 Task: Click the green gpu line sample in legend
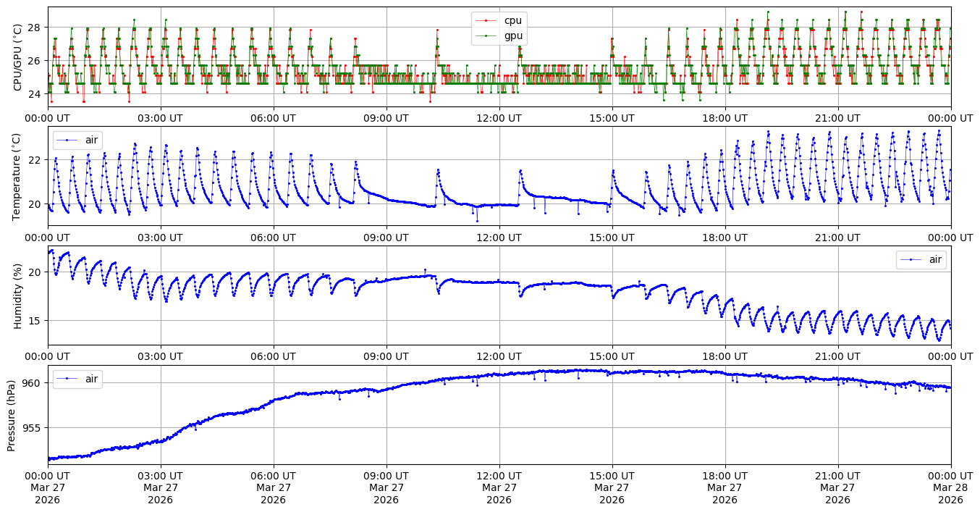pos(486,35)
